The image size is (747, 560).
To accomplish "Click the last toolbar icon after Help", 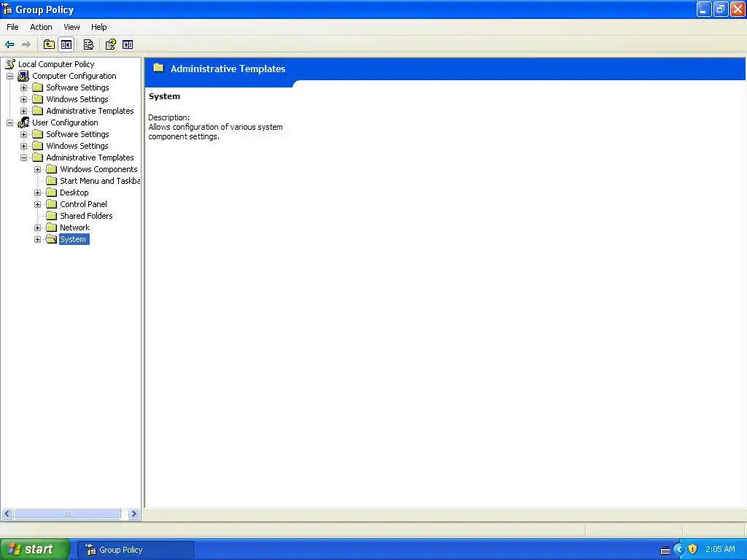I will coord(128,44).
